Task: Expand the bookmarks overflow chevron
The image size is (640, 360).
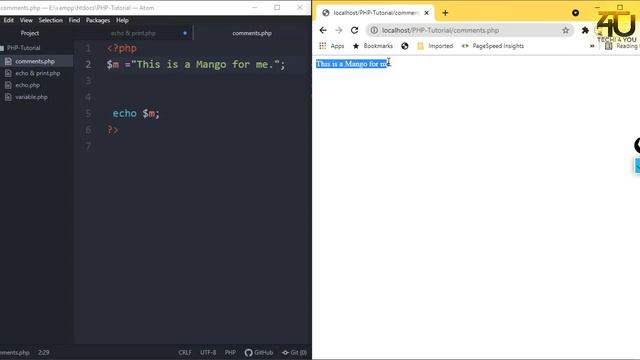Action: point(592,46)
